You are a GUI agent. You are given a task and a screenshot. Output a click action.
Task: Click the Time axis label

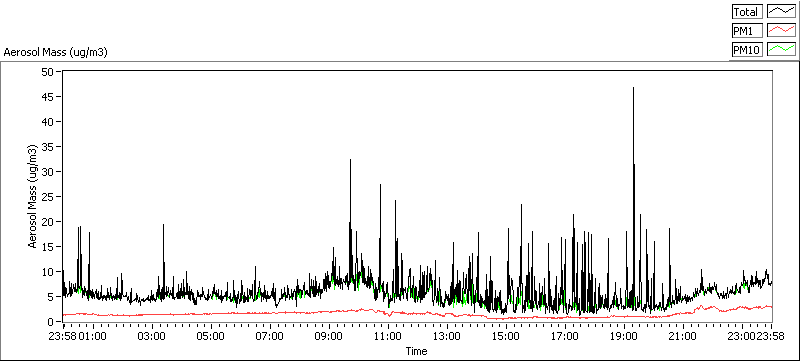[x=416, y=351]
